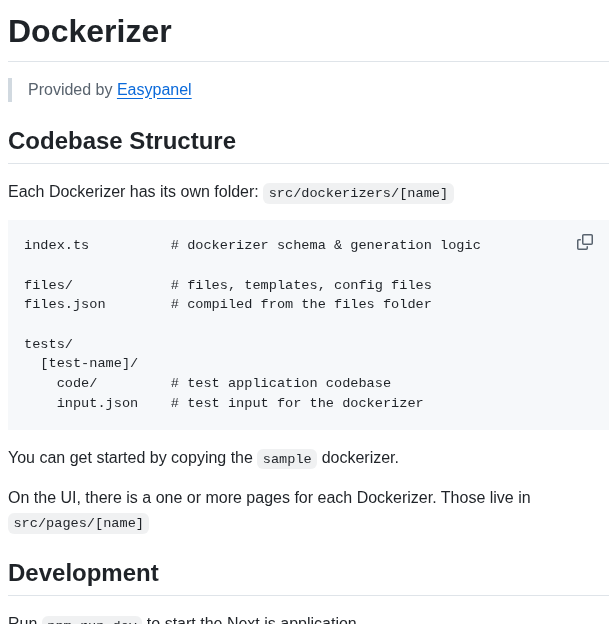
Task: Click the 'Provided by' quote text
Action: (70, 90)
